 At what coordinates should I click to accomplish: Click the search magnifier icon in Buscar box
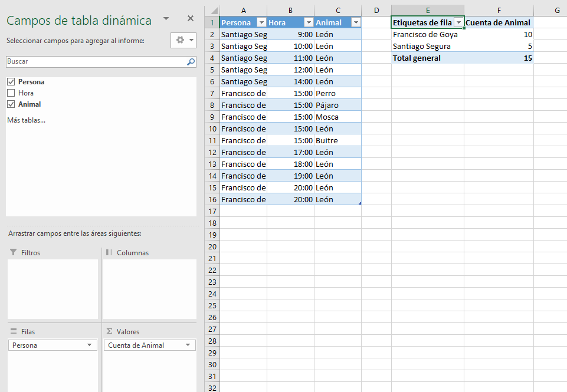coord(191,62)
